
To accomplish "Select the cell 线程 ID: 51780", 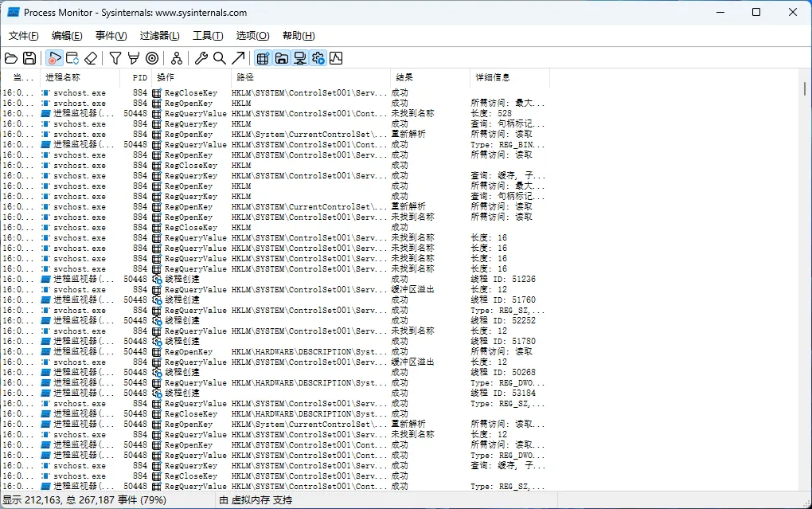I will [x=503, y=342].
